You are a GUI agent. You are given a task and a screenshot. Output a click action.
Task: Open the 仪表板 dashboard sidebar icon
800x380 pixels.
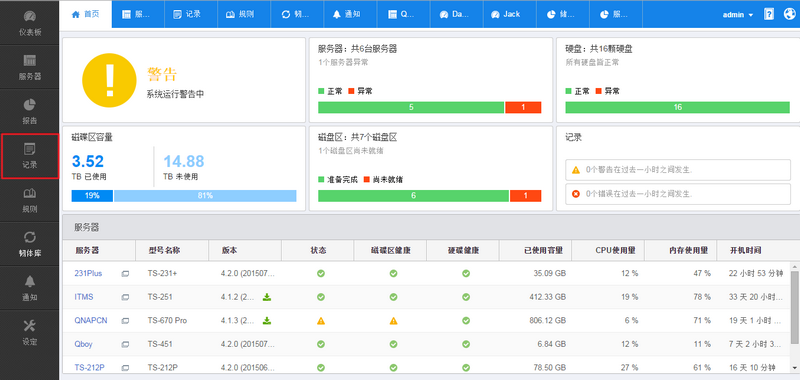tap(30, 22)
